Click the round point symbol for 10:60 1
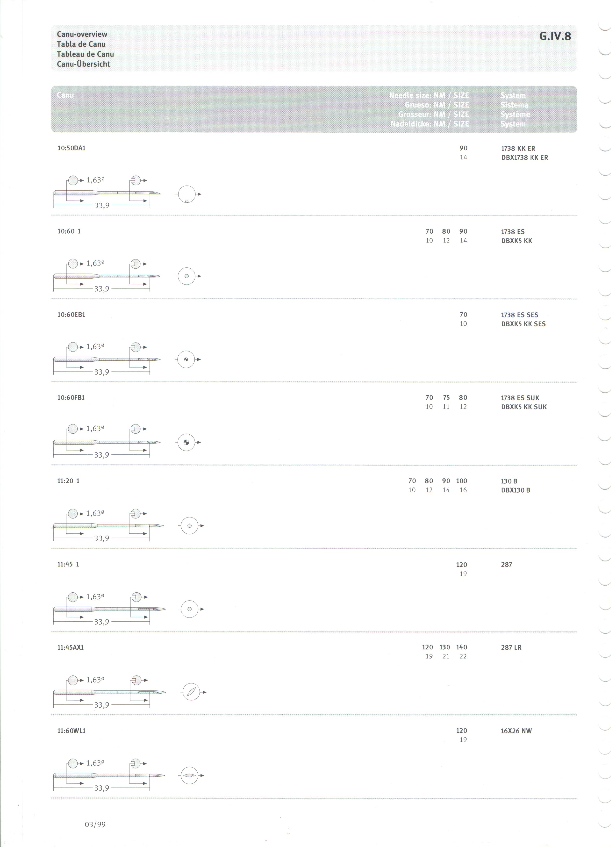This screenshot has height=847, width=616. (188, 276)
